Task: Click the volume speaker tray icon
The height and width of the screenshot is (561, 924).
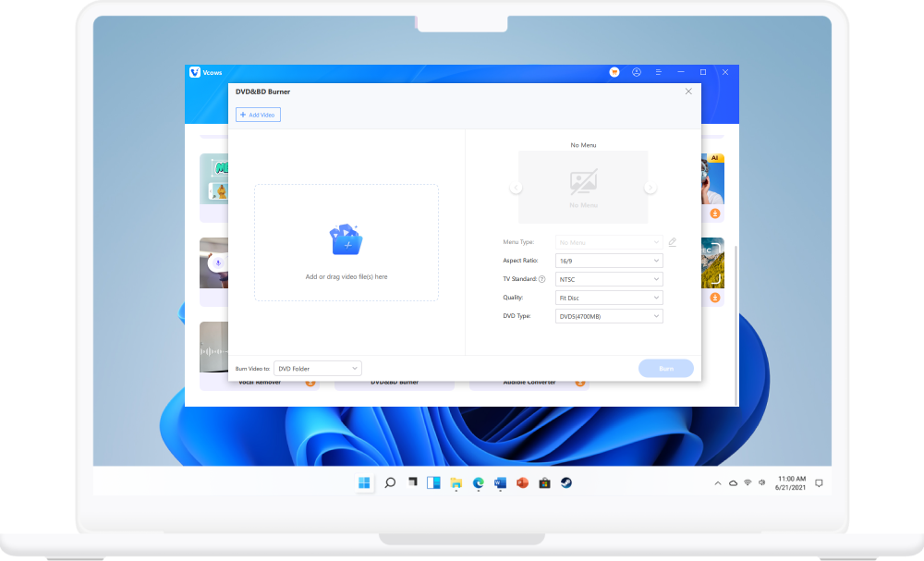Action: click(762, 482)
